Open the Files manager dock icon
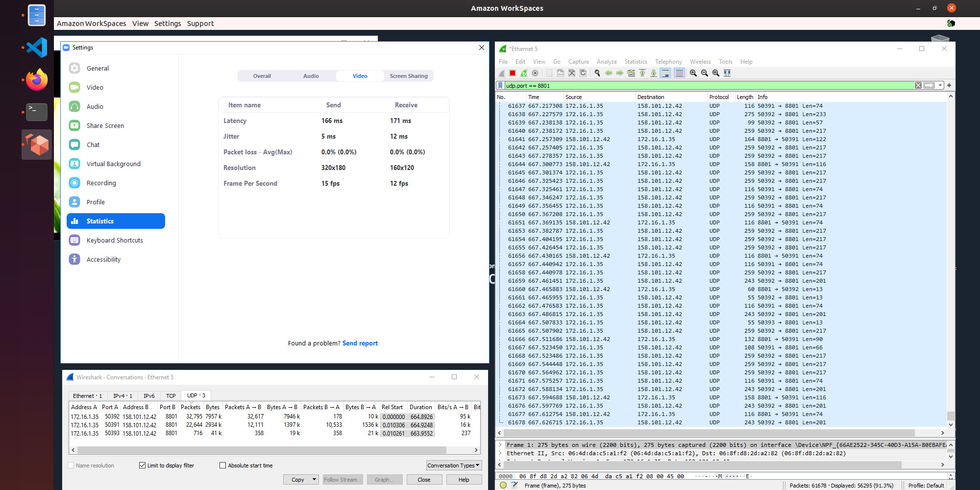The height and width of the screenshot is (490, 980). coord(37,15)
